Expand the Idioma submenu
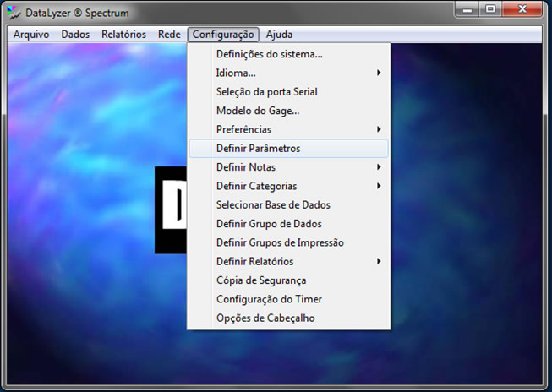Viewport: 552px width, 392px height. tap(236, 73)
